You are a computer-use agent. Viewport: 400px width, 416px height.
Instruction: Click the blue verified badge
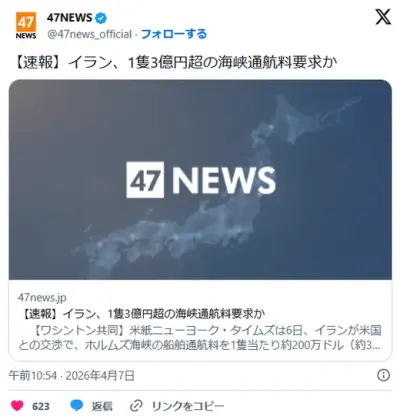pos(101,18)
